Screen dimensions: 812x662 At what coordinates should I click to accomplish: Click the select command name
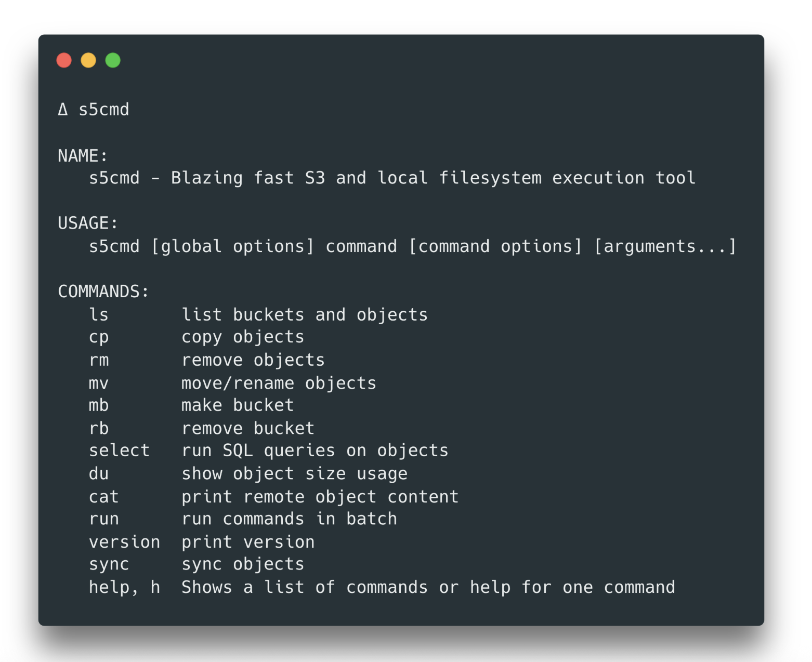click(119, 450)
